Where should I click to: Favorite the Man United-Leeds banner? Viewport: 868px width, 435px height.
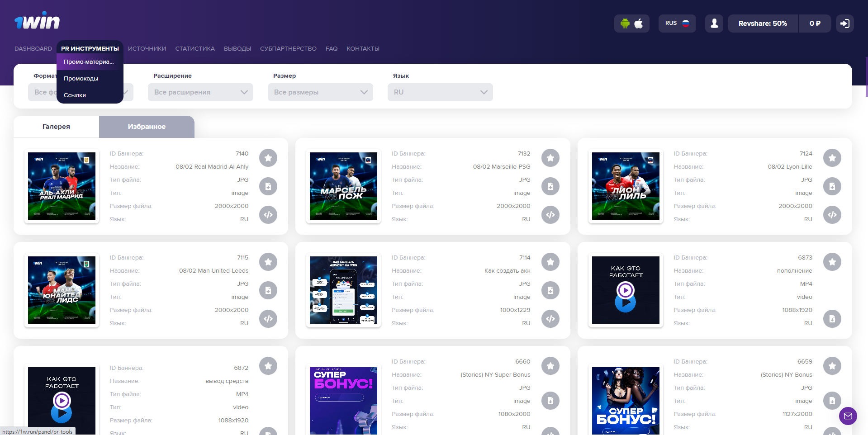click(268, 262)
